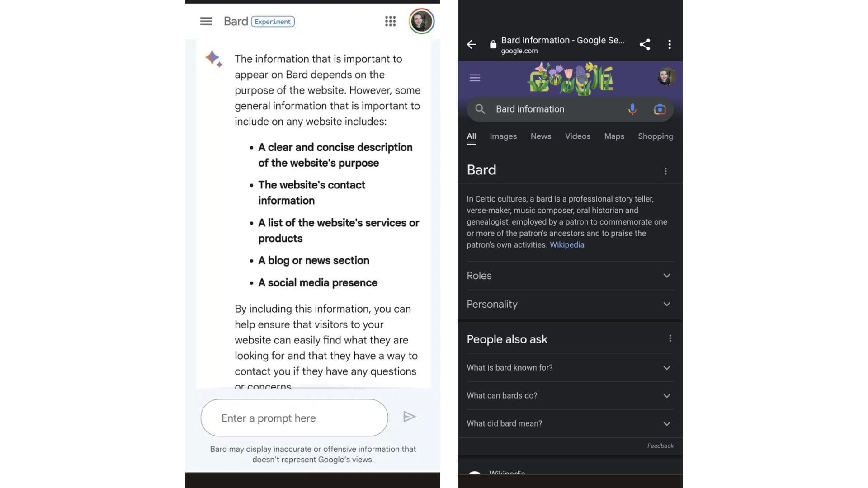Open Bard account profile picture
This screenshot has height=488, width=868.
click(x=421, y=21)
